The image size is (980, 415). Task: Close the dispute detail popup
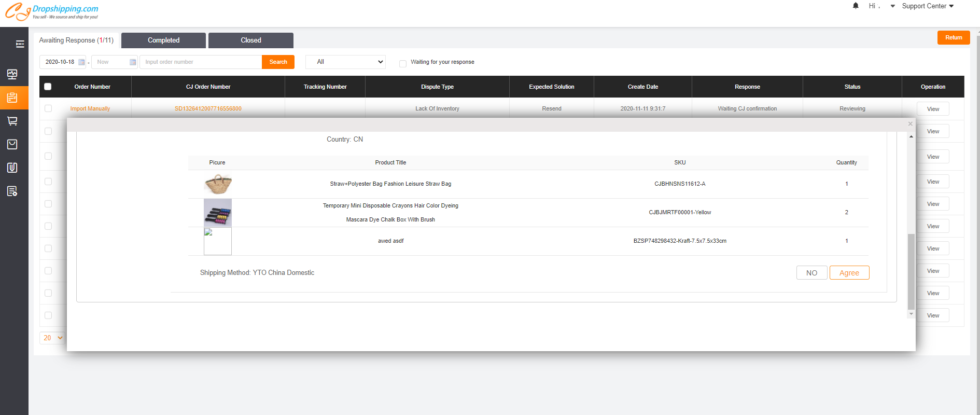pos(910,124)
